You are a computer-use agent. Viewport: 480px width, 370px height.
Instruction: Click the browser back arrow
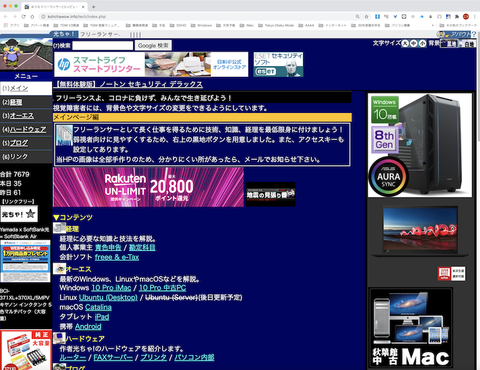click(x=6, y=16)
